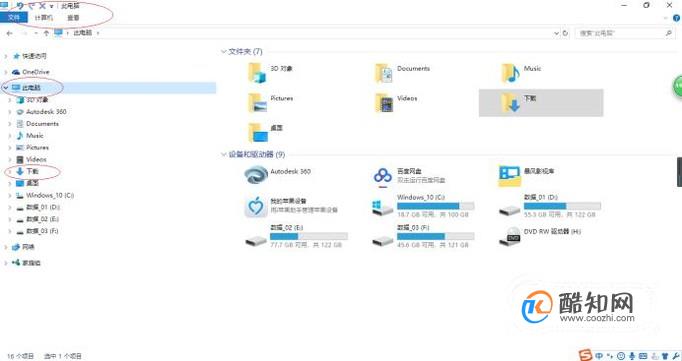Select the Autodesk 360 device tile
The height and width of the screenshot is (361, 682).
click(277, 175)
